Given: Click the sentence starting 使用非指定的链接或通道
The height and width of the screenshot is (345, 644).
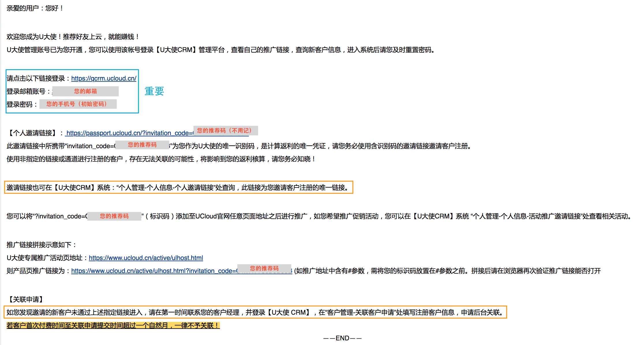Looking at the screenshot, I should pos(162,159).
